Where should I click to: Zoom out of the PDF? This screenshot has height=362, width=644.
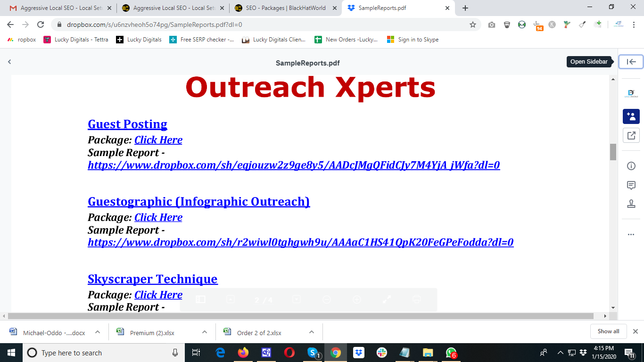pyautogui.click(x=326, y=299)
